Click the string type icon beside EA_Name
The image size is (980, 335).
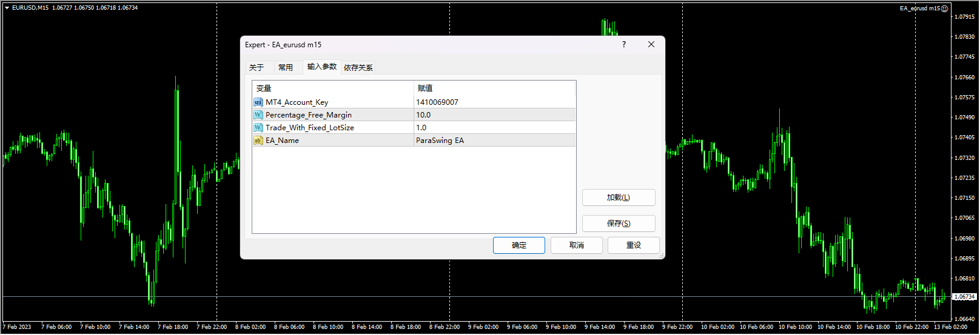point(258,141)
